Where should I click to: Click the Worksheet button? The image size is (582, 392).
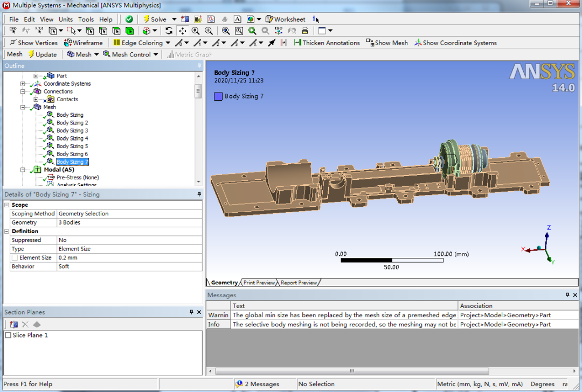tap(285, 19)
